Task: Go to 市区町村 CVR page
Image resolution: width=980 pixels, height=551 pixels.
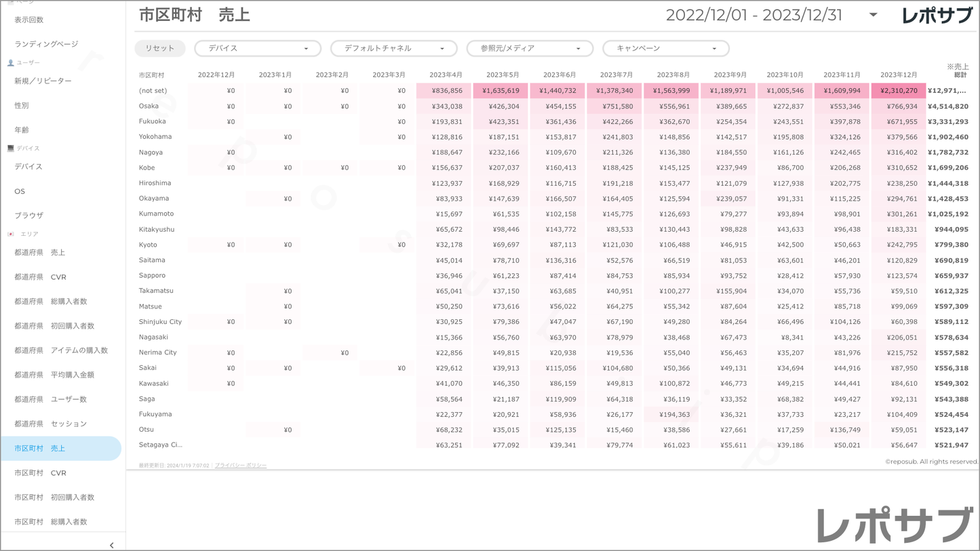Action: 41,473
